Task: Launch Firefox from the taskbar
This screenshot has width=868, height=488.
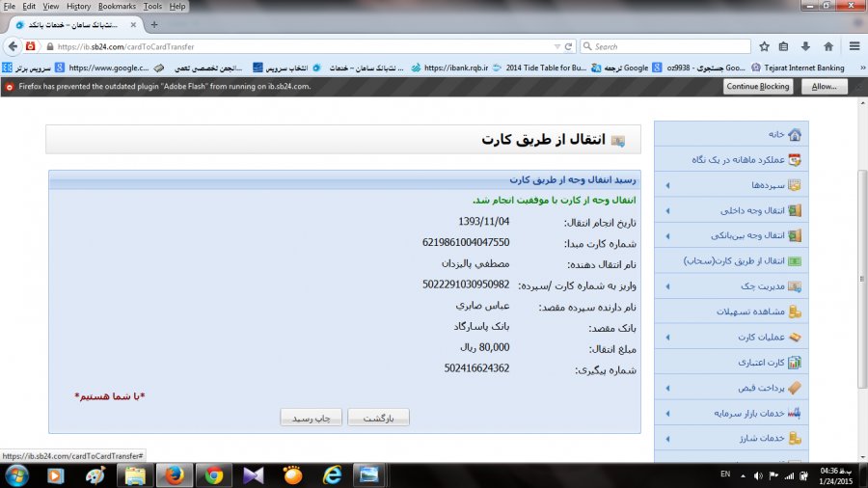Action: 175,475
